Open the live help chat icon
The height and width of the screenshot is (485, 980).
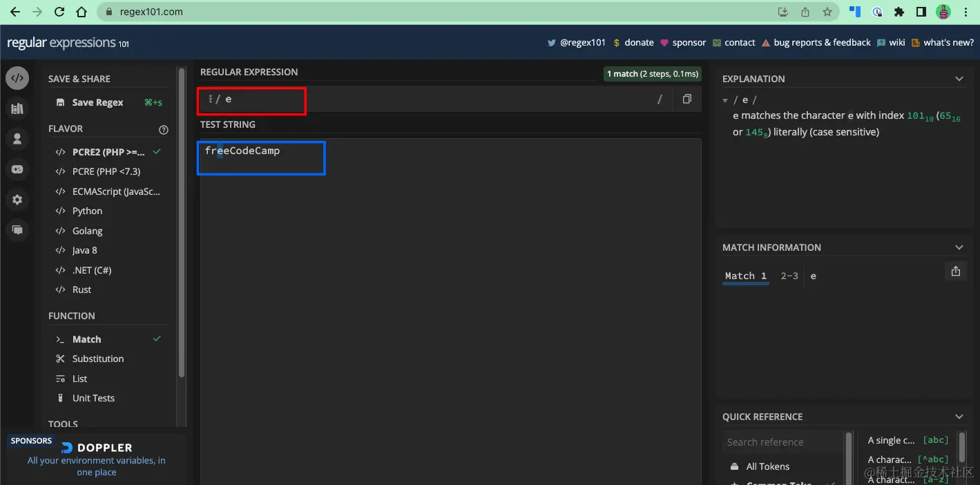point(17,230)
